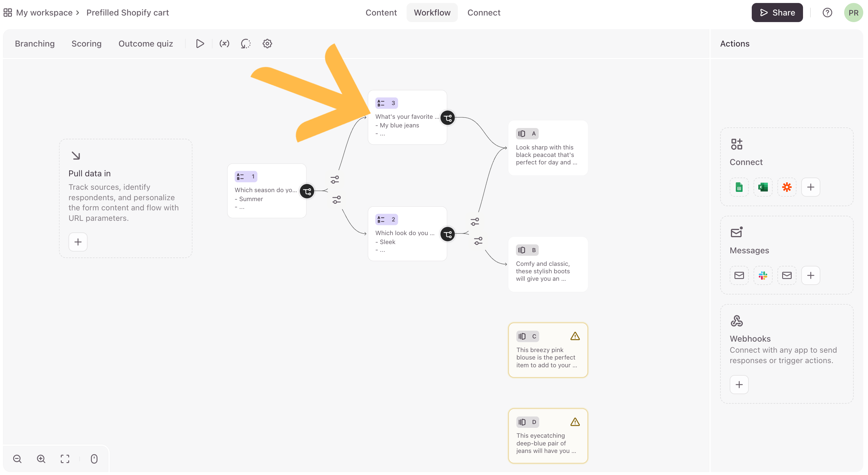Open the workspace grid icon
The image size is (868, 475).
pos(8,13)
